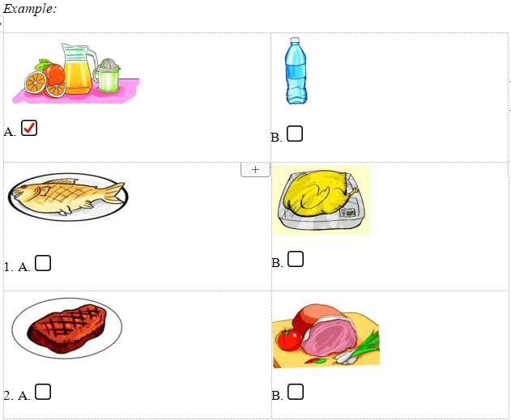Image resolution: width=511 pixels, height=420 pixels.
Task: Click the "1. A." question label
Action: [x=17, y=266]
